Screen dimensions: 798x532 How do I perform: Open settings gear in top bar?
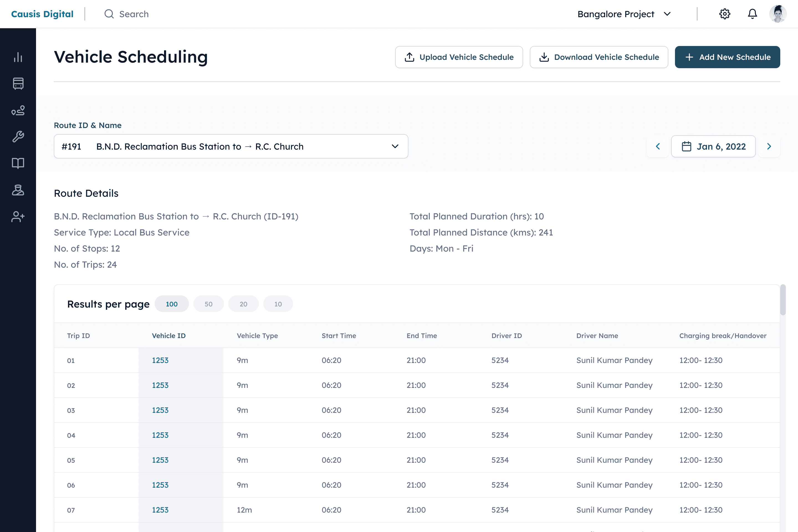pos(724,14)
